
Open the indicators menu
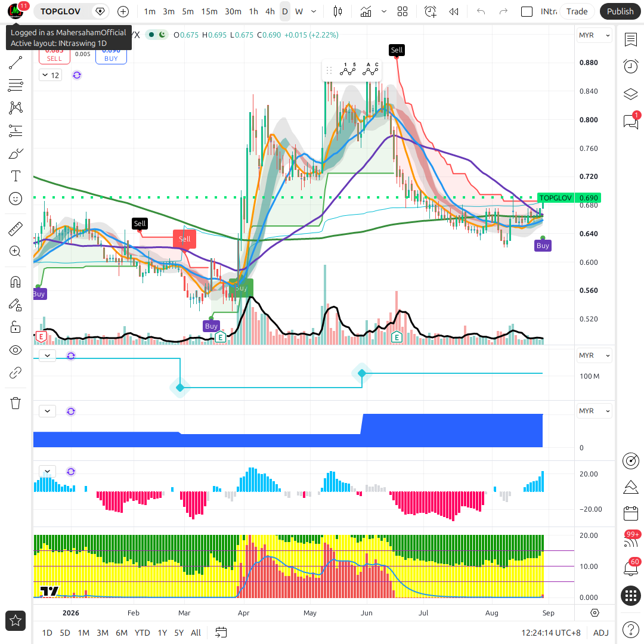(x=366, y=11)
